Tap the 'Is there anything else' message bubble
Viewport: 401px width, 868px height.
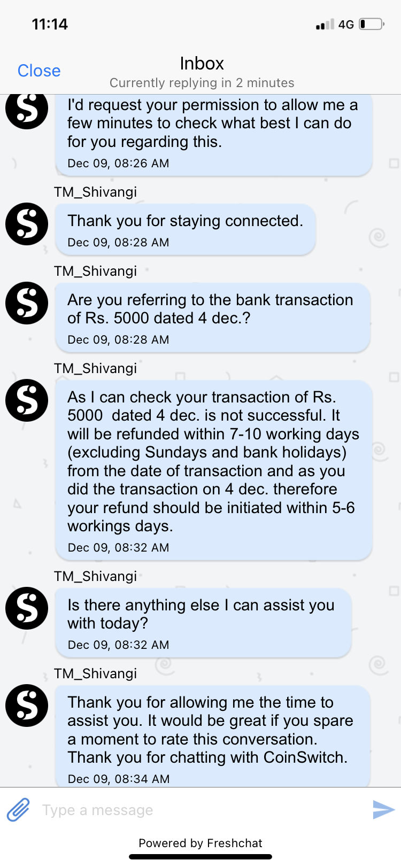203,623
